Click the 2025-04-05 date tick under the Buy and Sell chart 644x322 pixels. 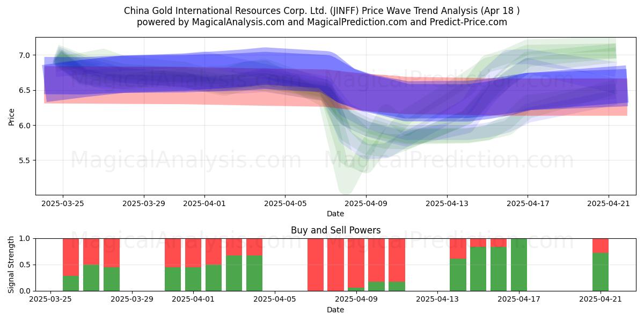coord(275,299)
